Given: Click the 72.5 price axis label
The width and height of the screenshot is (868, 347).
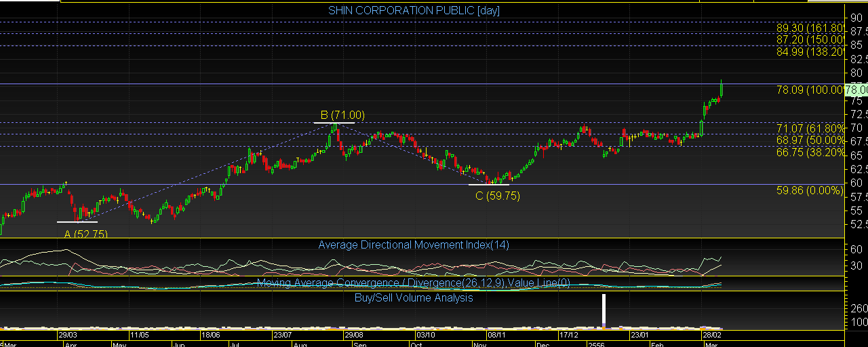Looking at the screenshot, I should coord(858,114).
